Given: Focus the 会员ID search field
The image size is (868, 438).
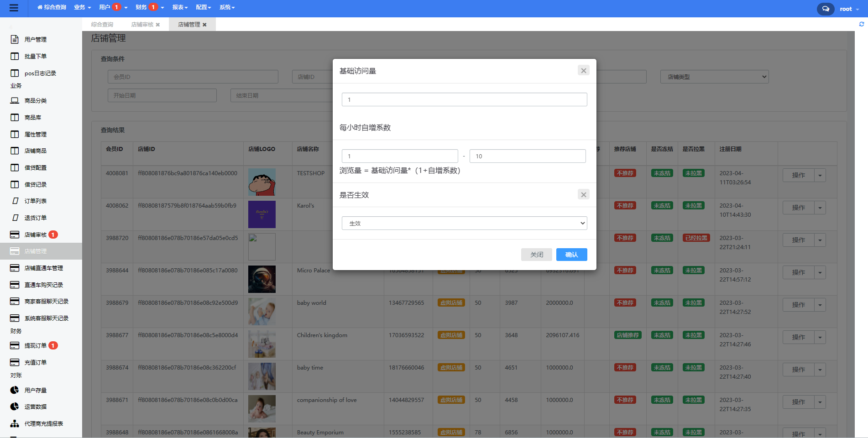Looking at the screenshot, I should tap(193, 77).
